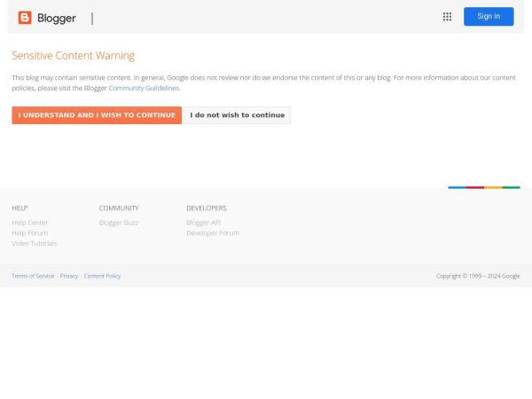Open the Community Guidelines link
Image resolution: width=532 pixels, height=399 pixels.
tap(144, 88)
